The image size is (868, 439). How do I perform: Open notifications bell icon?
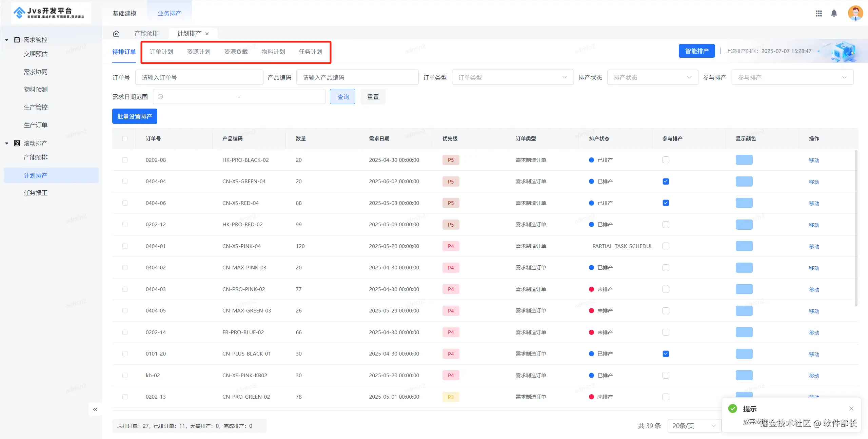(x=834, y=13)
